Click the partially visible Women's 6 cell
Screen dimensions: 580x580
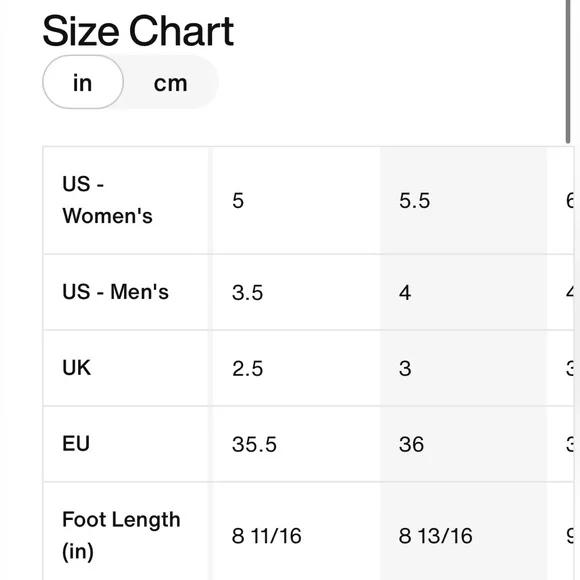click(x=560, y=200)
